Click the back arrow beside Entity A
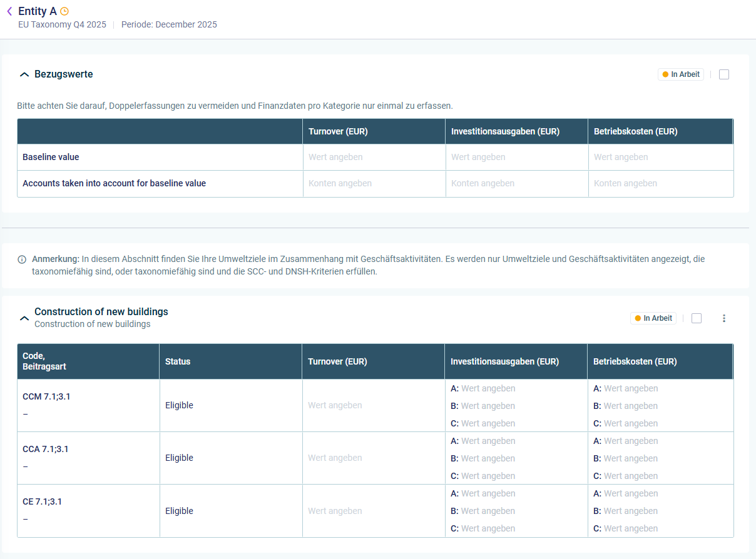 point(9,11)
